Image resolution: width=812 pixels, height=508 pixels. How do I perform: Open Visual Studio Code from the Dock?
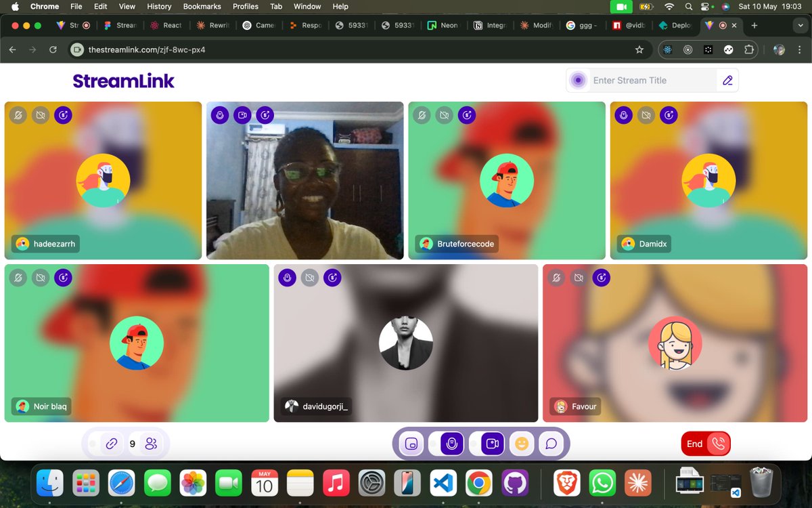click(x=442, y=484)
